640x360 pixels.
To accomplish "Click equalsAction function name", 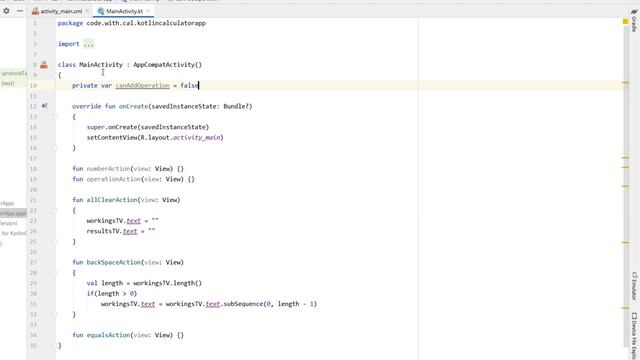I will click(x=108, y=335).
